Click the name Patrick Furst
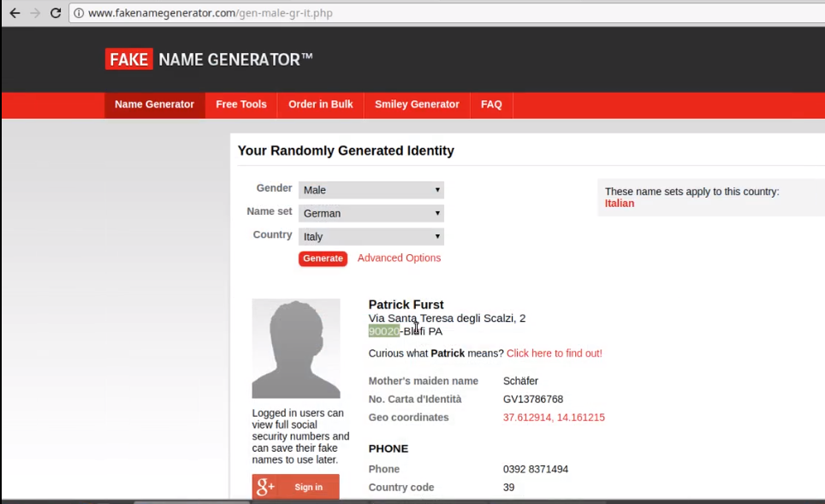 coord(406,305)
